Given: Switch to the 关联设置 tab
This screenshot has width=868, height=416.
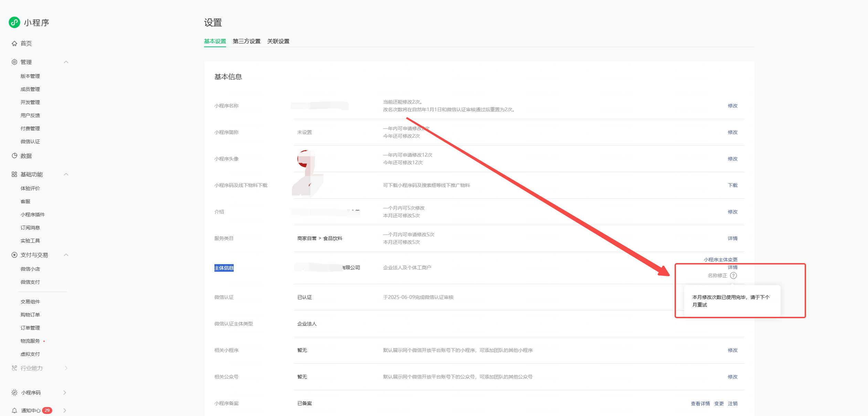Looking at the screenshot, I should 278,41.
